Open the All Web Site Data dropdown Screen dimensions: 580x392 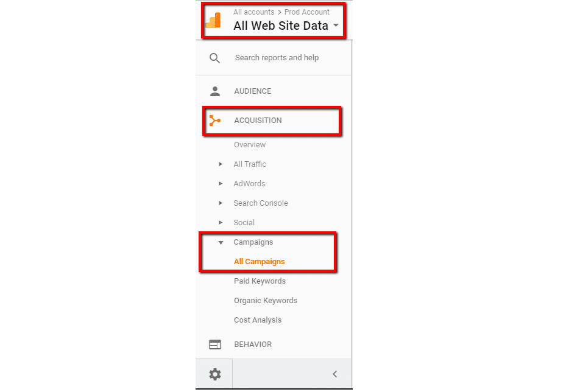(x=336, y=26)
